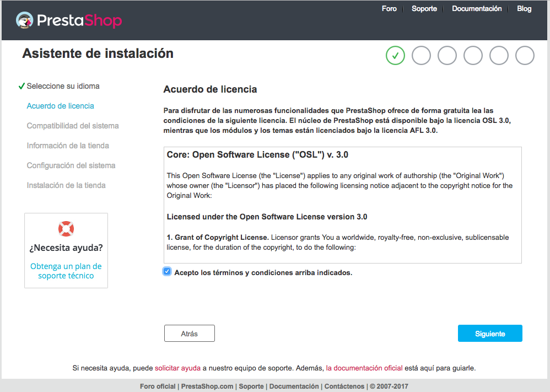Select the third step progress circle
The image size is (550, 392).
447,55
